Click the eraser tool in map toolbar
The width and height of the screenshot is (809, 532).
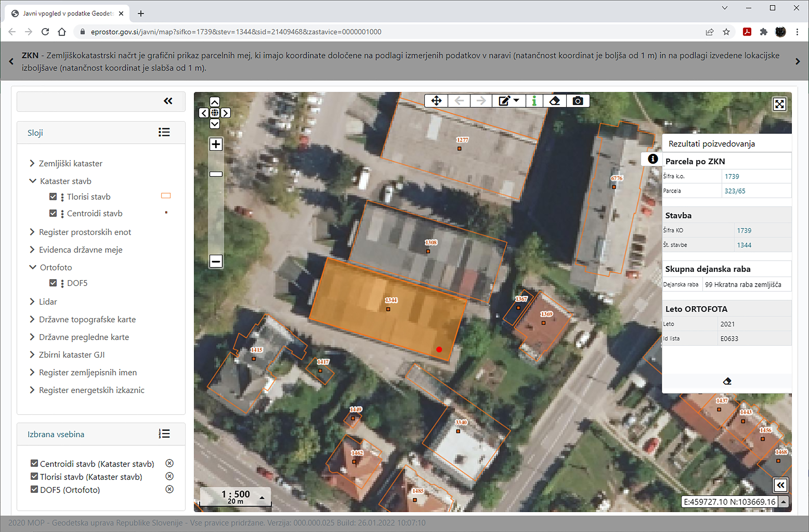pos(554,101)
